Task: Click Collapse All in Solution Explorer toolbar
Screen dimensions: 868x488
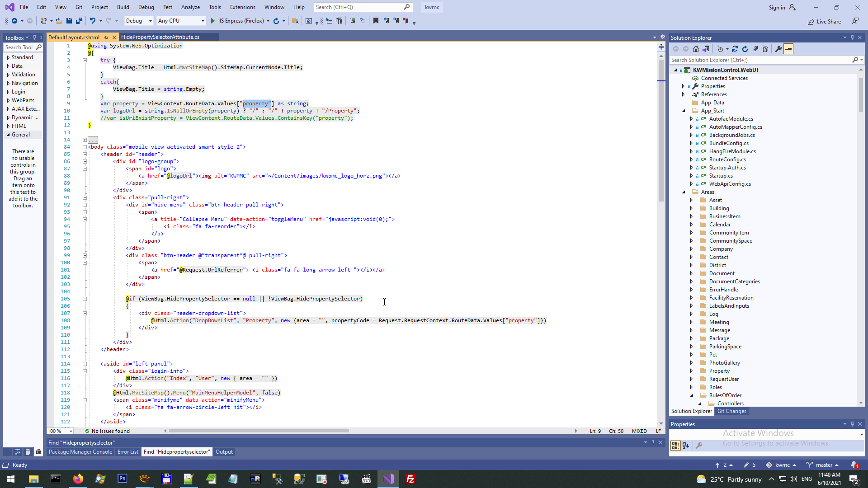Action: 755,49
